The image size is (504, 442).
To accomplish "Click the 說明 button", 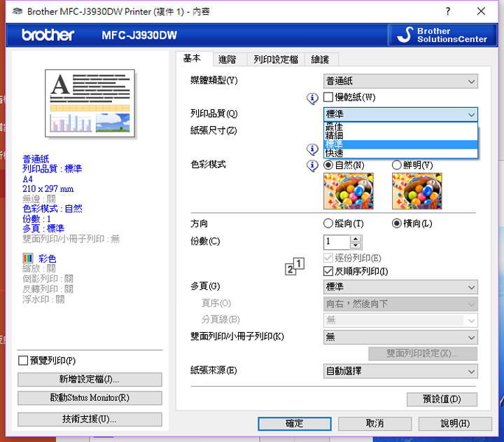I will [x=455, y=424].
